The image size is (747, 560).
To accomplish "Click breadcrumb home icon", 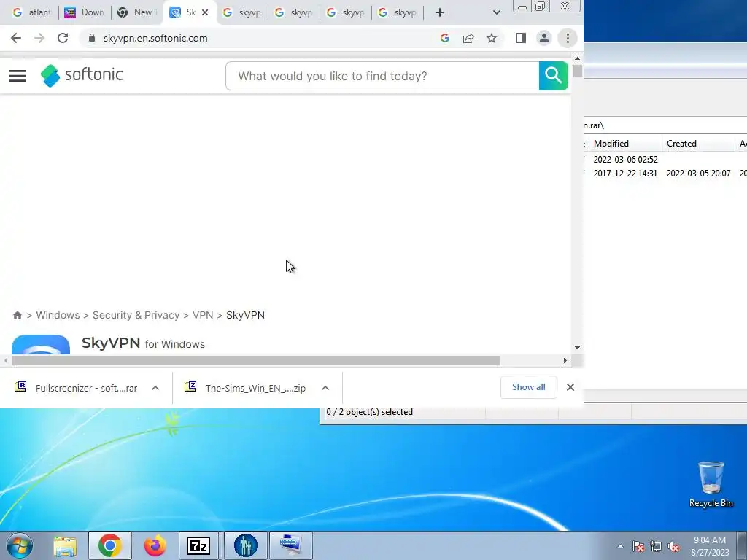I will point(18,315).
